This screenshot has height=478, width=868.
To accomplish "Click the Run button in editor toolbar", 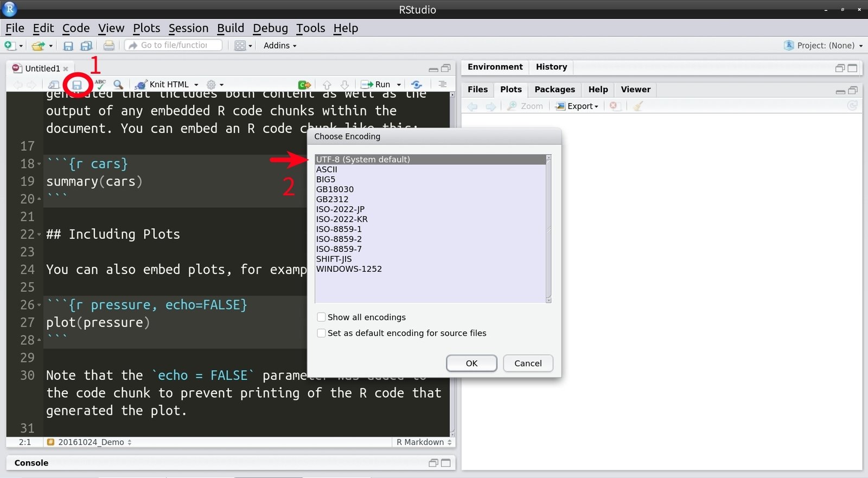I will [375, 85].
